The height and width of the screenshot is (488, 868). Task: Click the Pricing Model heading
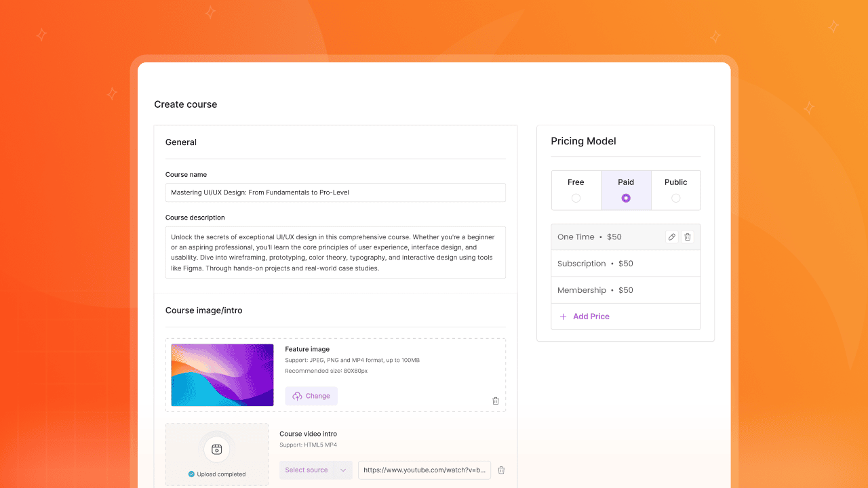tap(583, 141)
